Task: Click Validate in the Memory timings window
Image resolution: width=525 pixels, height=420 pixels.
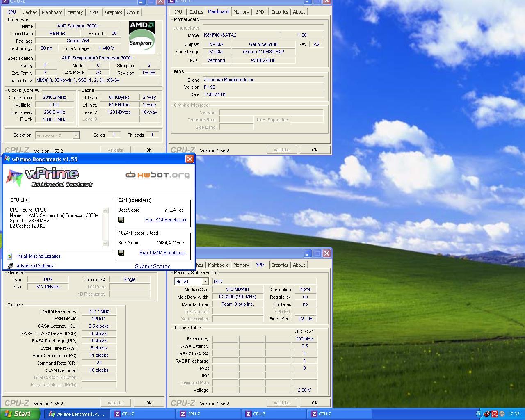Action: (115, 403)
